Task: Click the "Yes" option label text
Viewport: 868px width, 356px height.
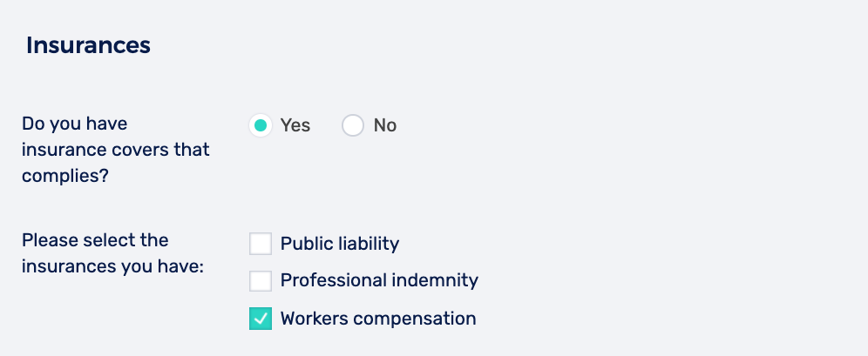Action: coord(295,125)
